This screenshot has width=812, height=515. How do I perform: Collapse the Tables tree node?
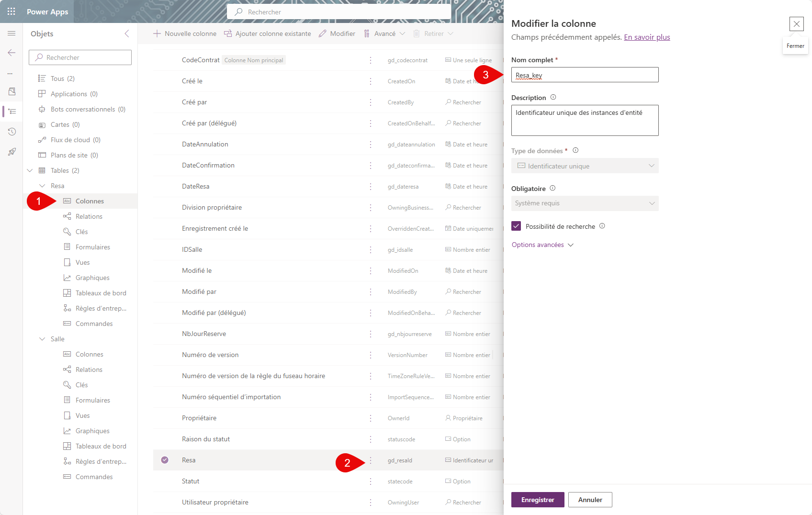click(30, 170)
